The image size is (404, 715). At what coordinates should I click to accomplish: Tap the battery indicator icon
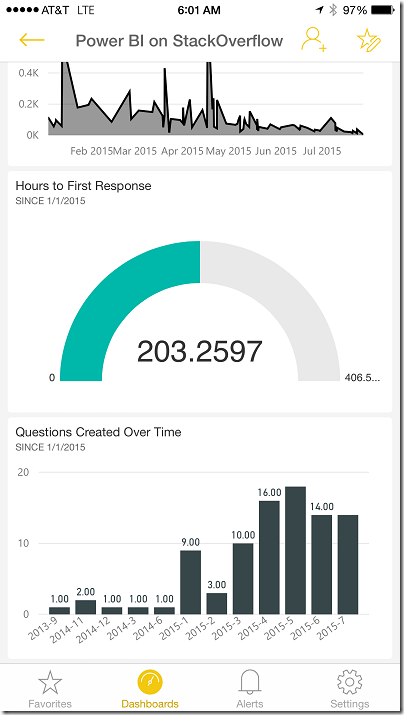384,10
